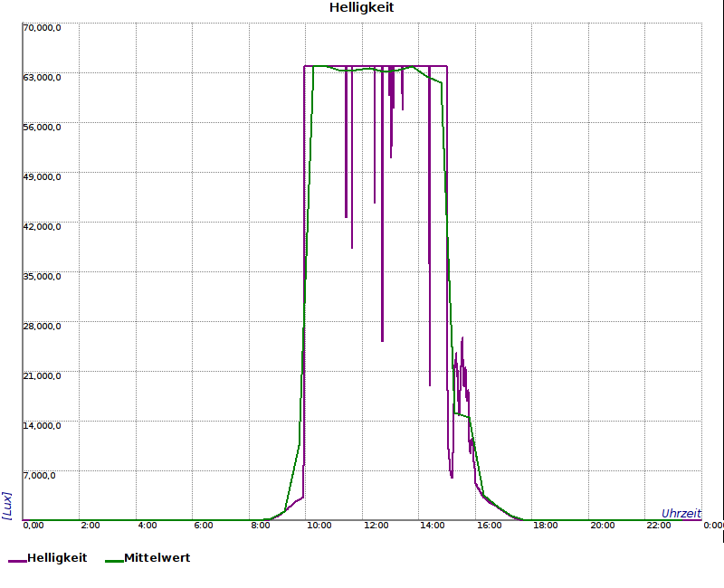Click the chart title Helligkeit
724x588 pixels.
click(x=361, y=8)
